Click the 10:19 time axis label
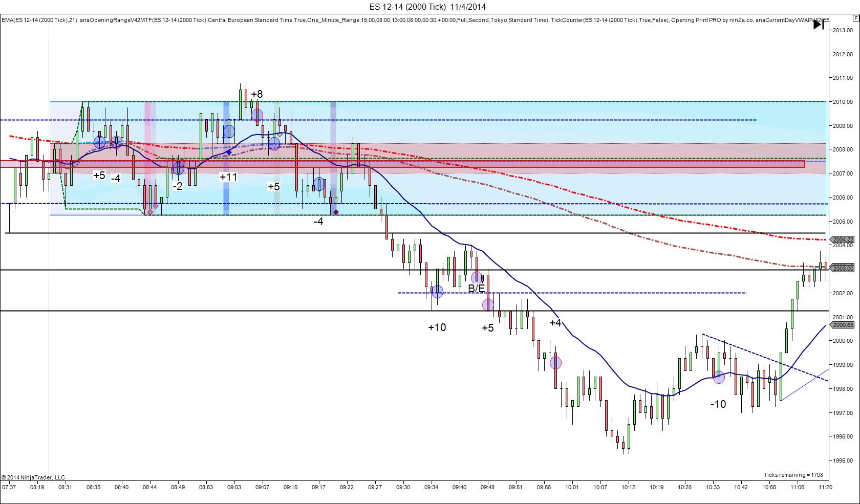The image size is (860, 504). coord(657,487)
